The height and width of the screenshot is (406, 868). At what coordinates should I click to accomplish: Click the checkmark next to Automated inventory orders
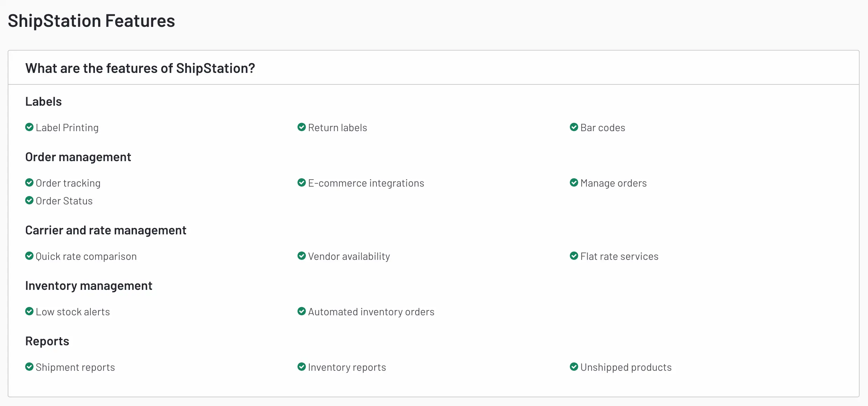[x=302, y=311]
